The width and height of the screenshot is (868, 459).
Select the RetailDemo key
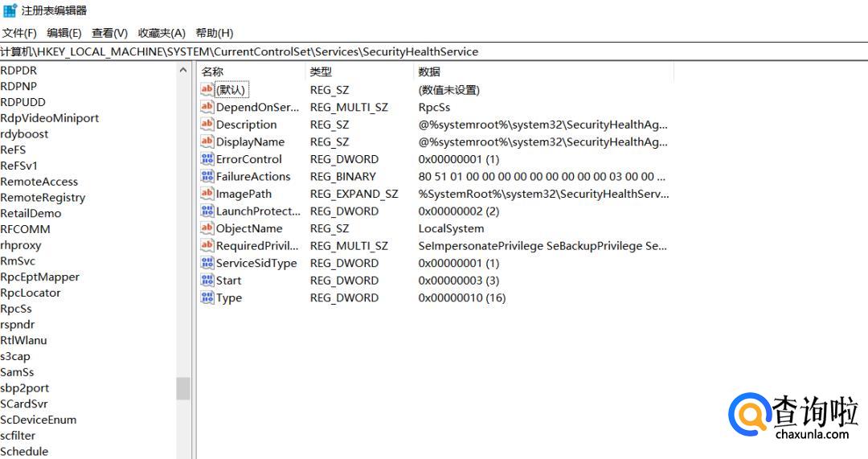tap(31, 213)
